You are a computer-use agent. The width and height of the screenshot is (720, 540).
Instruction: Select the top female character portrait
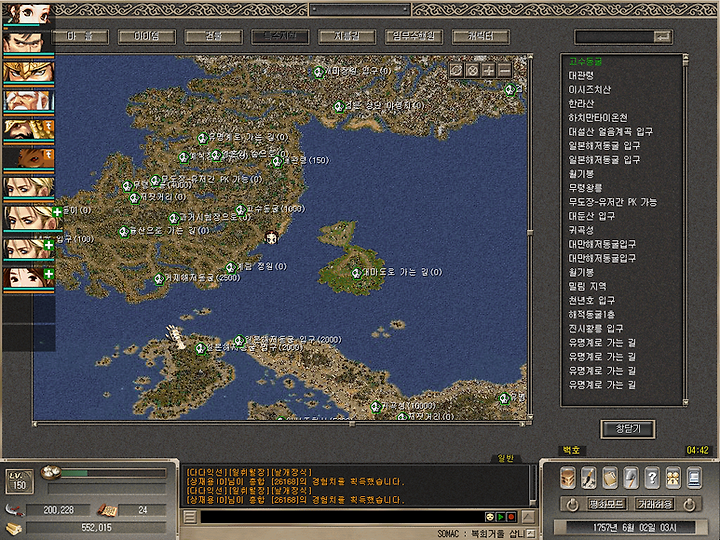(x=28, y=15)
